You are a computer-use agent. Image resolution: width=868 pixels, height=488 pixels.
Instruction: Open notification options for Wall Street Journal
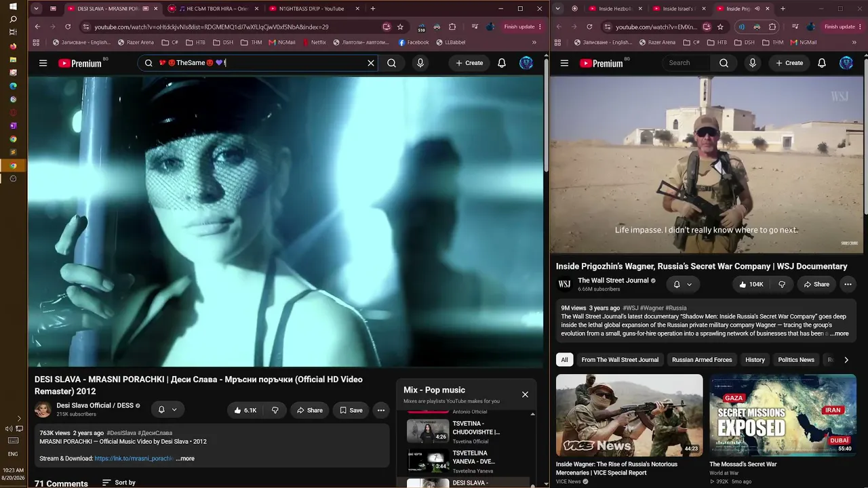pos(682,285)
